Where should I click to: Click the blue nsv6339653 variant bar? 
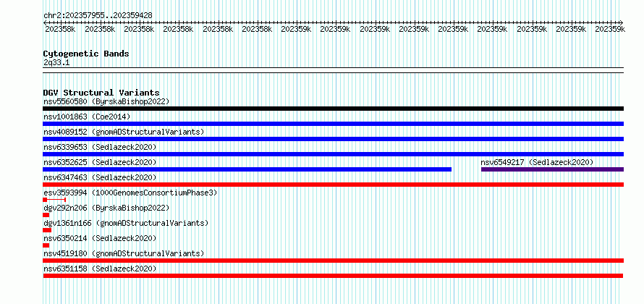pyautogui.click(x=333, y=154)
